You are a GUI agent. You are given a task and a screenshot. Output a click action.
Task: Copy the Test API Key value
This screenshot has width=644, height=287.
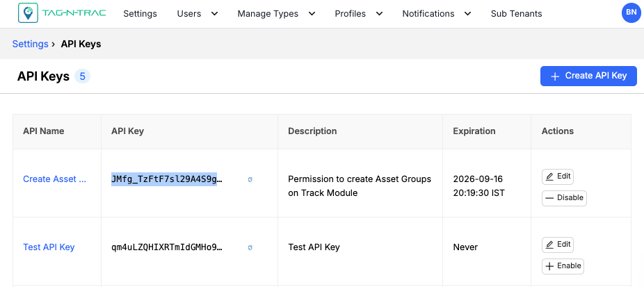click(250, 247)
